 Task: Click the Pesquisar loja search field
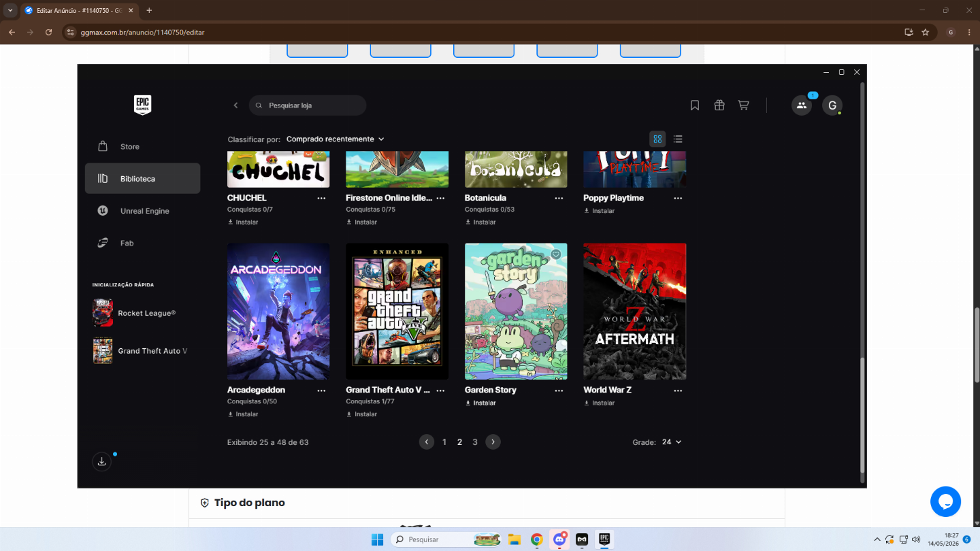308,105
